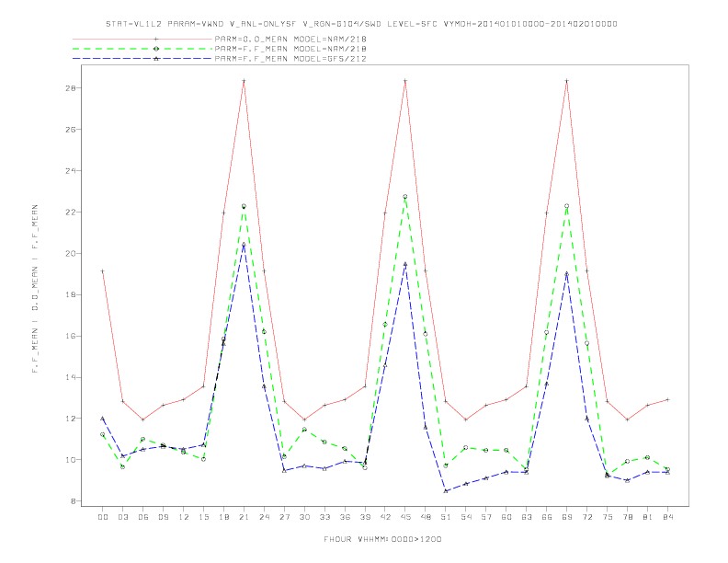Click x-axis tick label 36
The width and height of the screenshot is (728, 563).
pyautogui.click(x=345, y=517)
